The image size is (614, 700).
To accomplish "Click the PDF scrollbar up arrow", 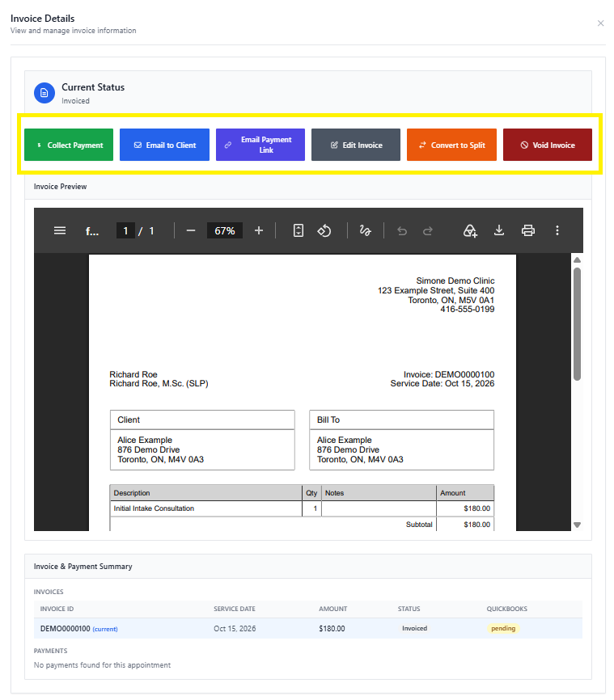I will pyautogui.click(x=577, y=259).
